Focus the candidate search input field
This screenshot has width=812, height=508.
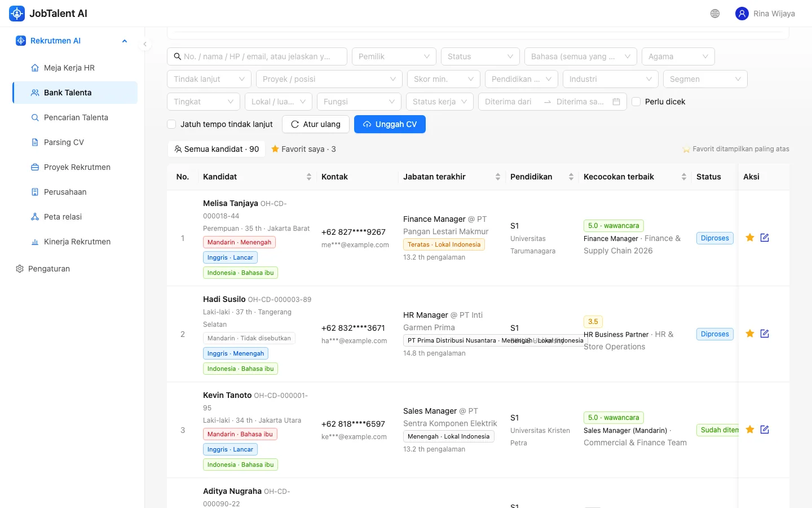[257, 56]
